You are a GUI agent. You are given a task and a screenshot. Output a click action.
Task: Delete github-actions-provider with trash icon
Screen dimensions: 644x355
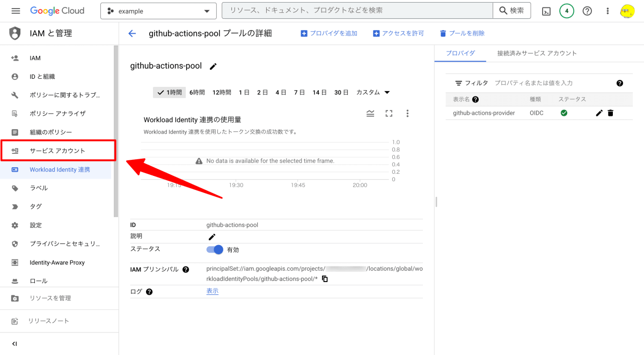610,113
